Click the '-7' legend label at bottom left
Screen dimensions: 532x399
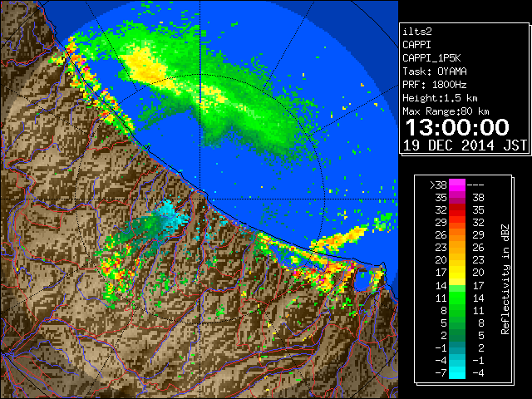point(441,373)
